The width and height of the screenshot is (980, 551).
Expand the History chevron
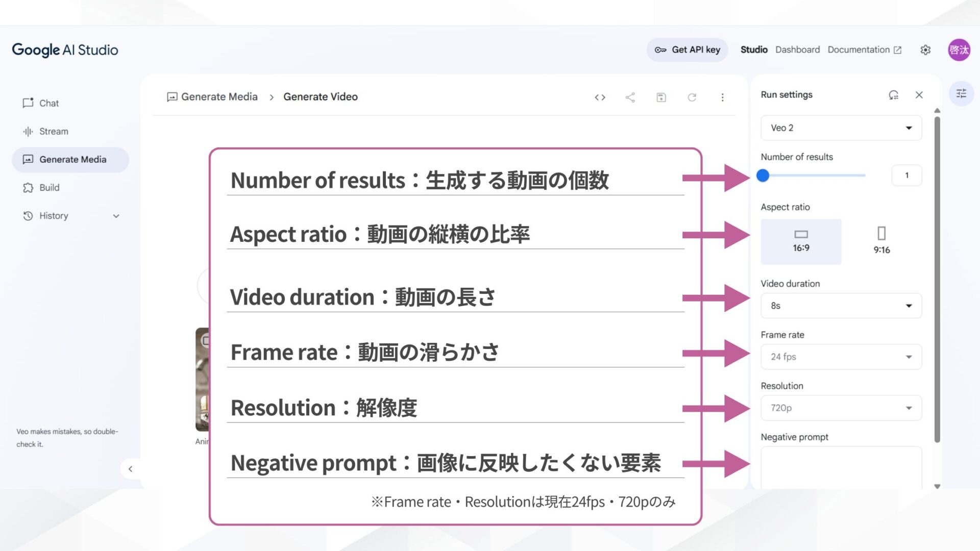click(116, 216)
